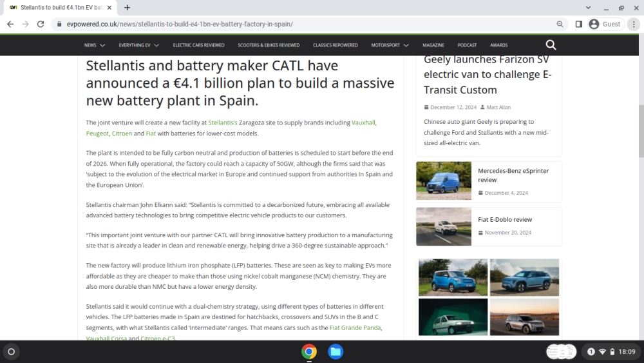Open the tab search chevron
The width and height of the screenshot is (644, 363).
point(588,7)
